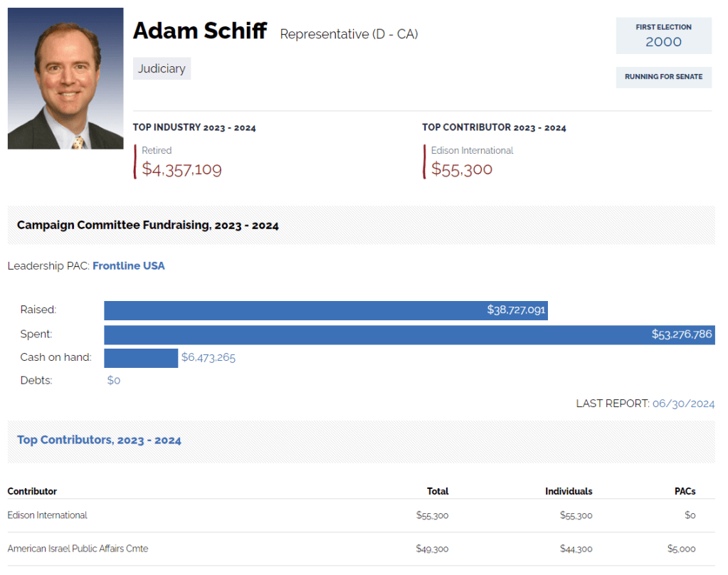
Task: Click the Judiciary committee tag
Action: [x=162, y=68]
